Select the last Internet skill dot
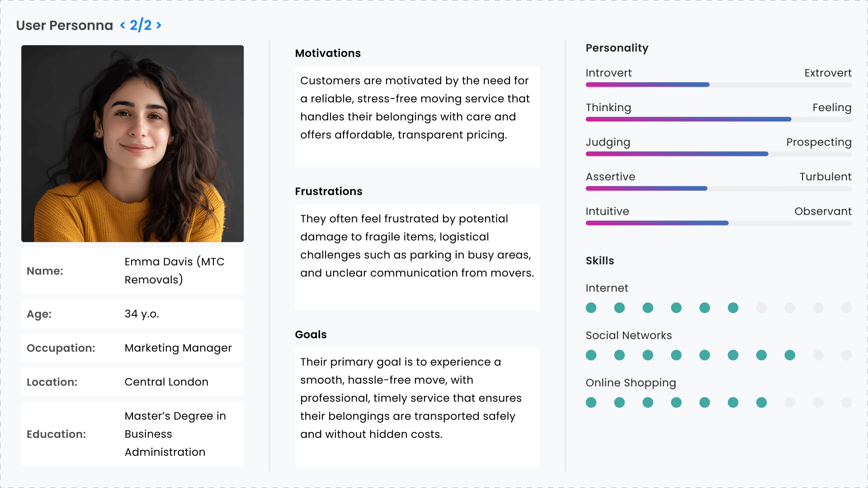The image size is (868, 488). point(846,308)
